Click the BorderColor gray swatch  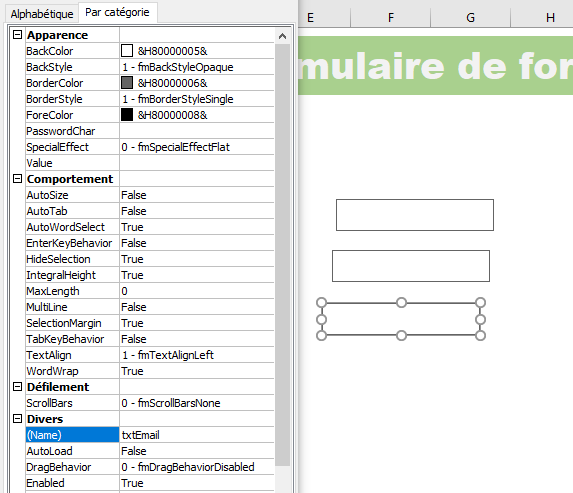point(127,83)
